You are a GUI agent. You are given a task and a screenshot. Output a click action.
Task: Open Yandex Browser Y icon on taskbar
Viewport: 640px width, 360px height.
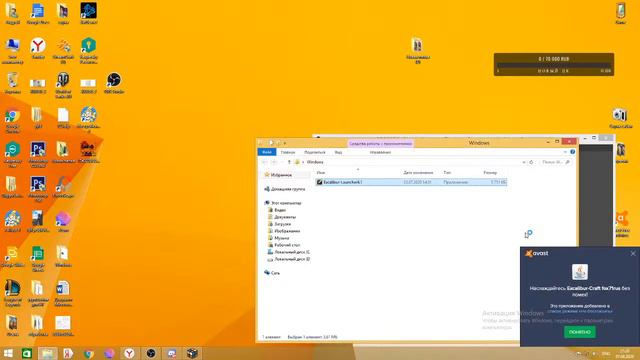[129, 353]
